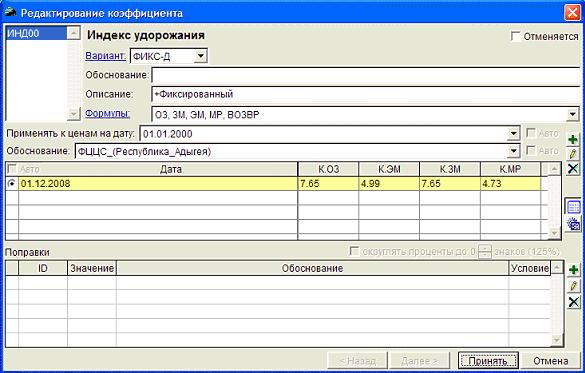585x373 pixels.
Task: Click the Принять button
Action: [488, 361]
